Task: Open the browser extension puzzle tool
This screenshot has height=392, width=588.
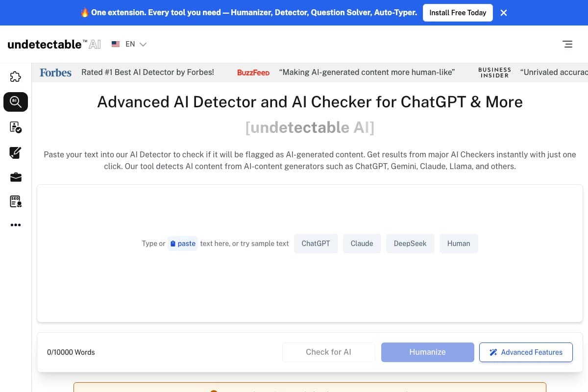Action: [16, 77]
